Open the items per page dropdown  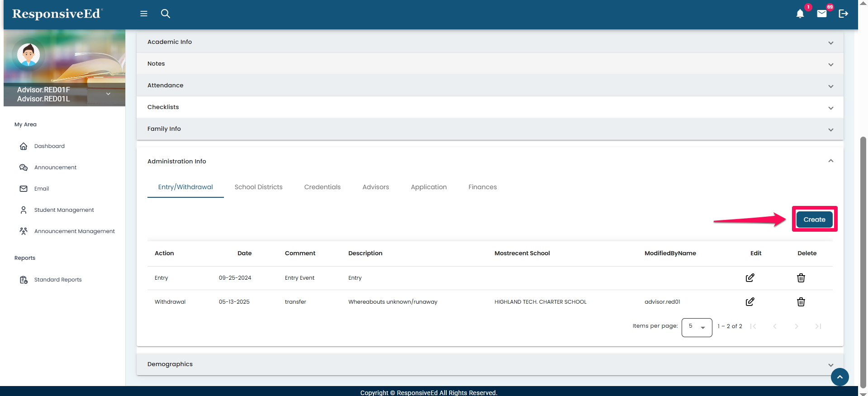click(x=697, y=327)
